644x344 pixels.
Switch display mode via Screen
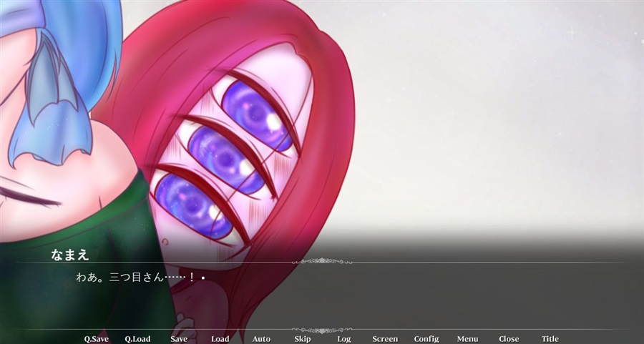coord(385,339)
